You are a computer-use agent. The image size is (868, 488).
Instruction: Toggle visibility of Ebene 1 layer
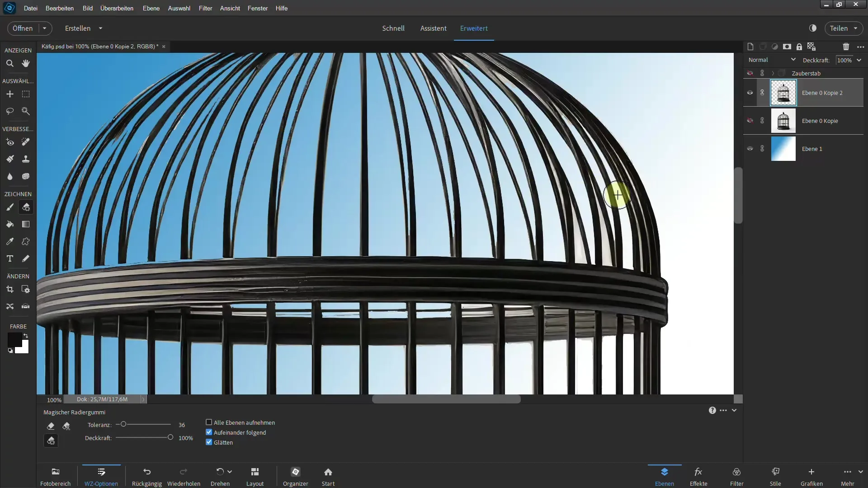click(x=750, y=148)
